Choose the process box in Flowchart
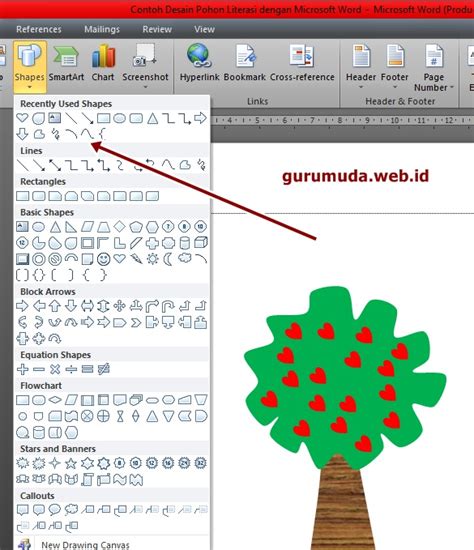474x550 pixels. 22,400
